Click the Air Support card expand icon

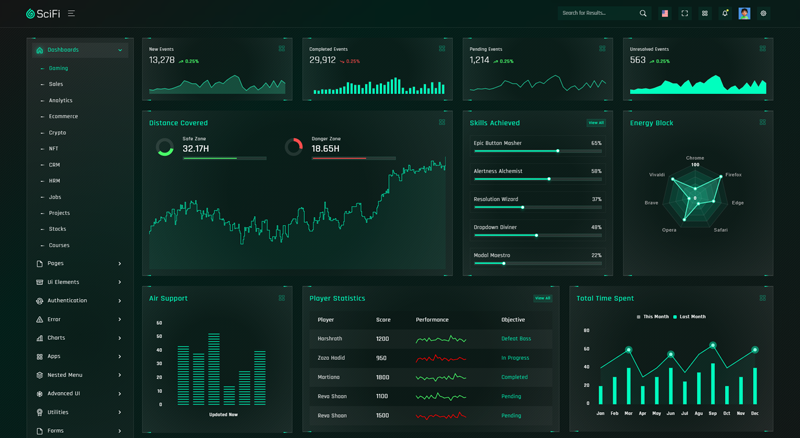(282, 298)
